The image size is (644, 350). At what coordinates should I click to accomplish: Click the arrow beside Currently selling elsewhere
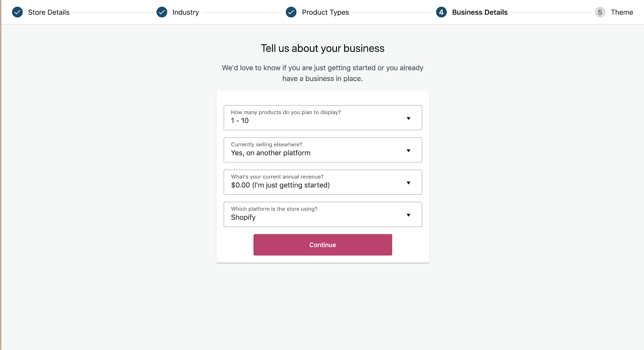pyautogui.click(x=408, y=151)
